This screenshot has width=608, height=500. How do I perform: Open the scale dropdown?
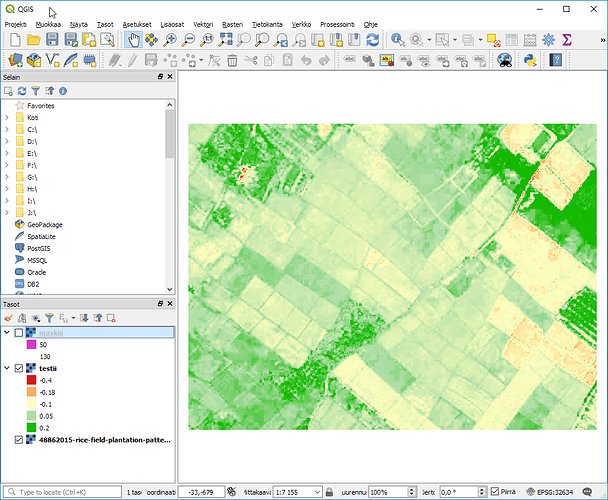click(x=317, y=492)
